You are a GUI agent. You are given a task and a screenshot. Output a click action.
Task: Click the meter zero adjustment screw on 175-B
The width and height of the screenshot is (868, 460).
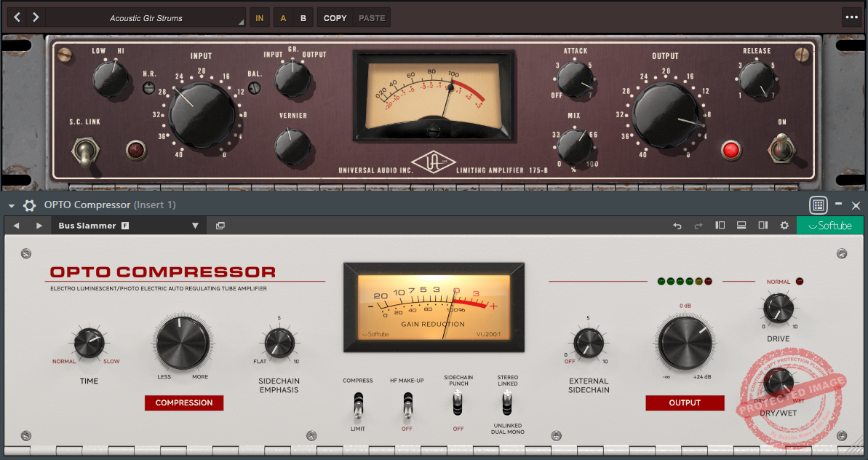point(434,130)
